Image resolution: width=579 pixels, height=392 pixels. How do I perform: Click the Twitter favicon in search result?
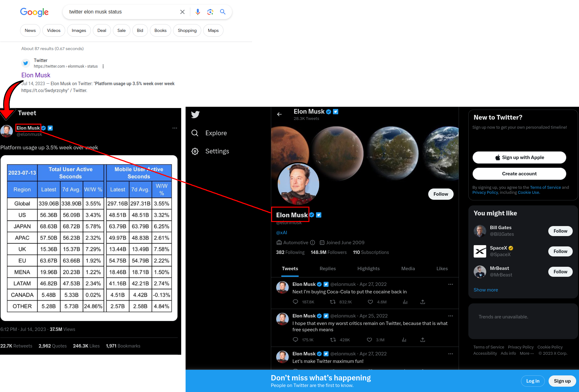pos(26,63)
